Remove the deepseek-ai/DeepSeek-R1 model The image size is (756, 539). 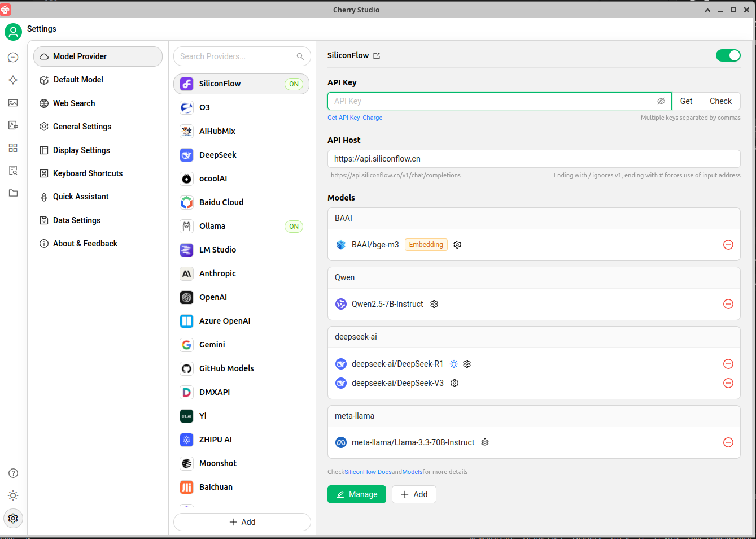(x=728, y=364)
